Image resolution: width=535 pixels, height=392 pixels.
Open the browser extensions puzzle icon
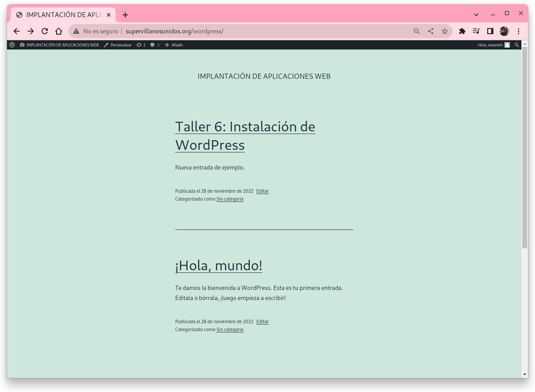(462, 31)
